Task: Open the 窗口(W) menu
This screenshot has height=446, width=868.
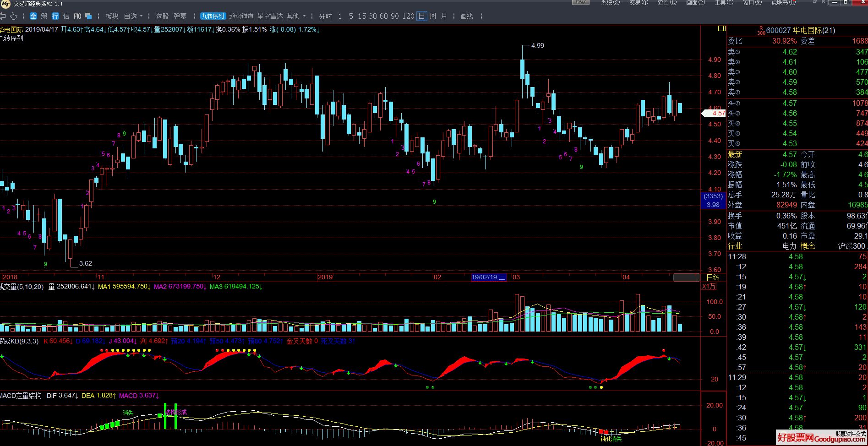Action: (x=752, y=2)
